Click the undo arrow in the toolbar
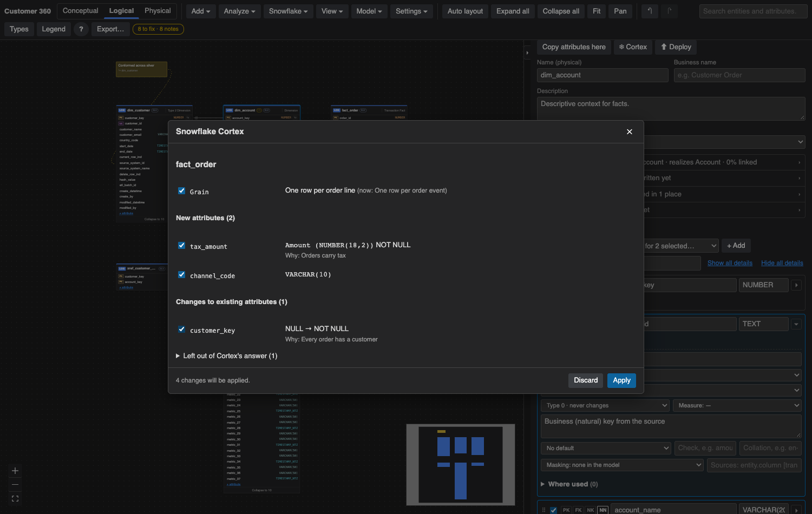This screenshot has width=812, height=514. [x=650, y=11]
